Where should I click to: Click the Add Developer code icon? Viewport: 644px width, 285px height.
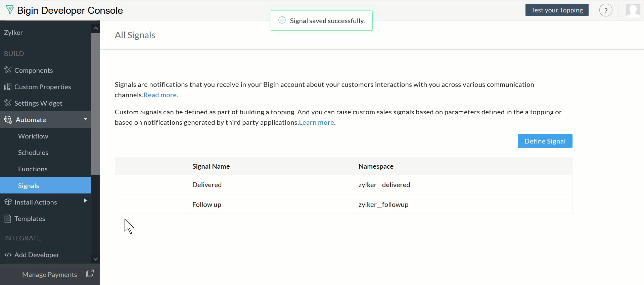(x=8, y=255)
